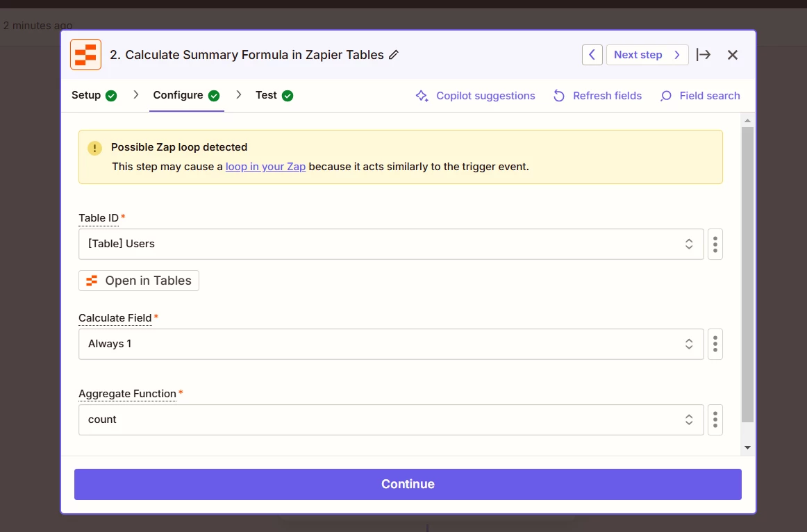Click the Zapier Tables app icon in the header
The width and height of the screenshot is (807, 532).
(x=85, y=55)
